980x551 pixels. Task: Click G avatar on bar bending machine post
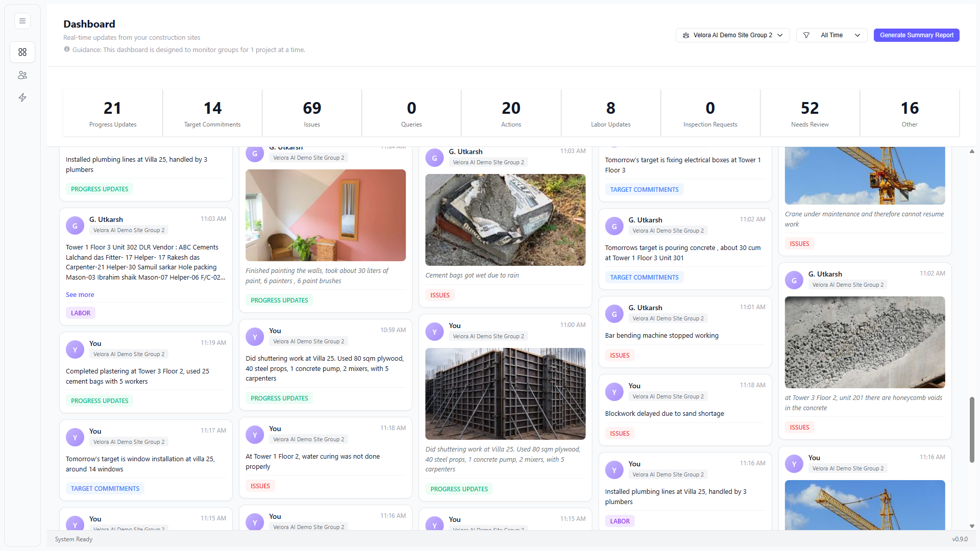pos(614,314)
